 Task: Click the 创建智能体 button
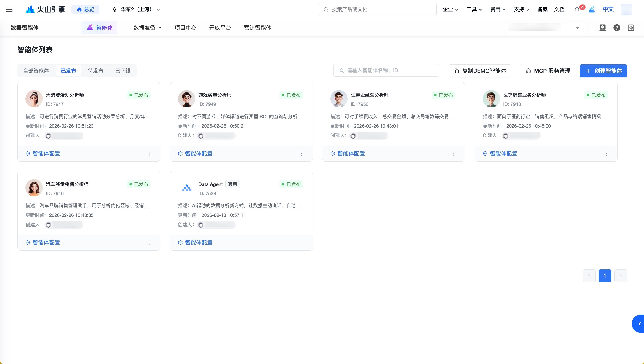[x=603, y=71]
